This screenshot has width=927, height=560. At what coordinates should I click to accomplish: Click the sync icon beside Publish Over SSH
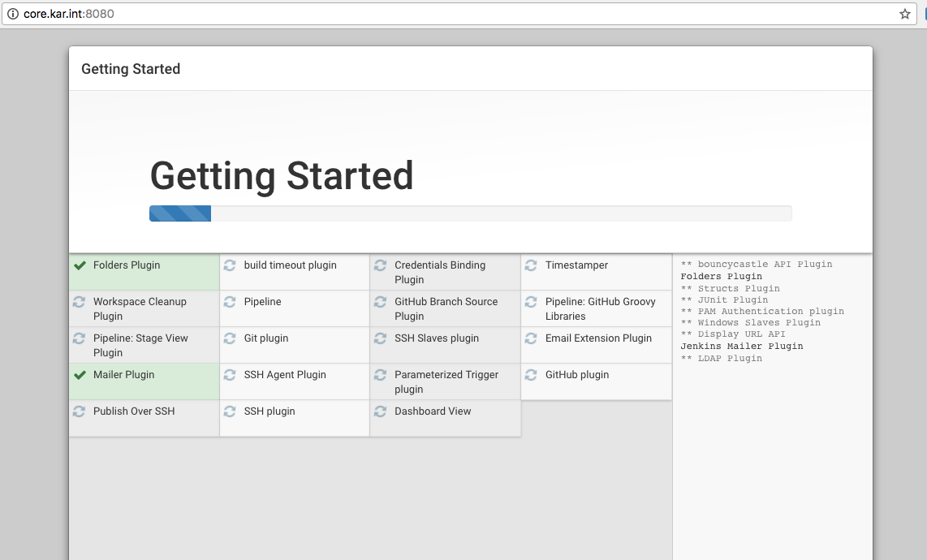(x=79, y=411)
